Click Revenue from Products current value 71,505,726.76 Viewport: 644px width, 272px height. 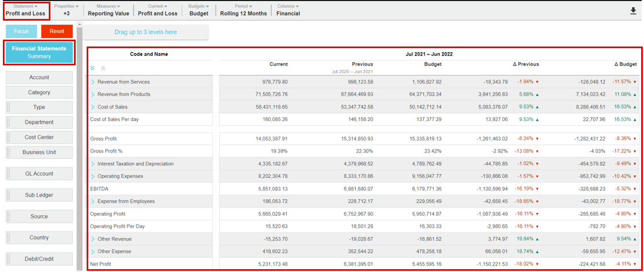[x=271, y=94]
